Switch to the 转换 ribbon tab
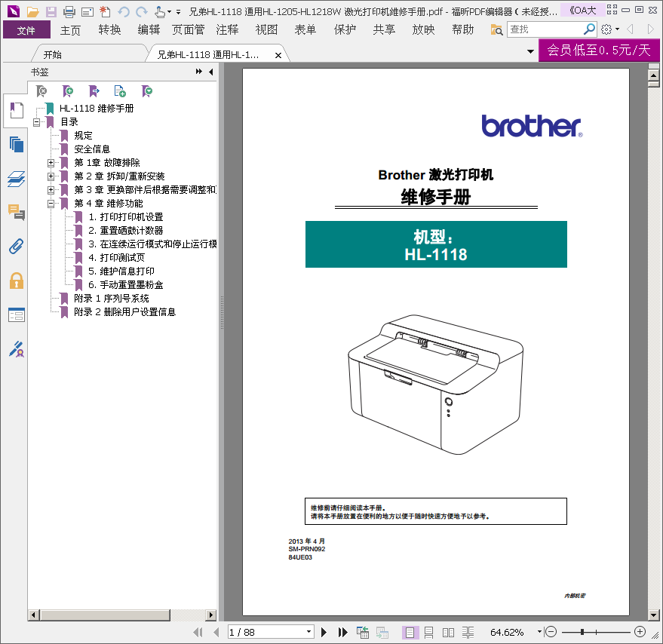663x644 pixels. click(109, 30)
